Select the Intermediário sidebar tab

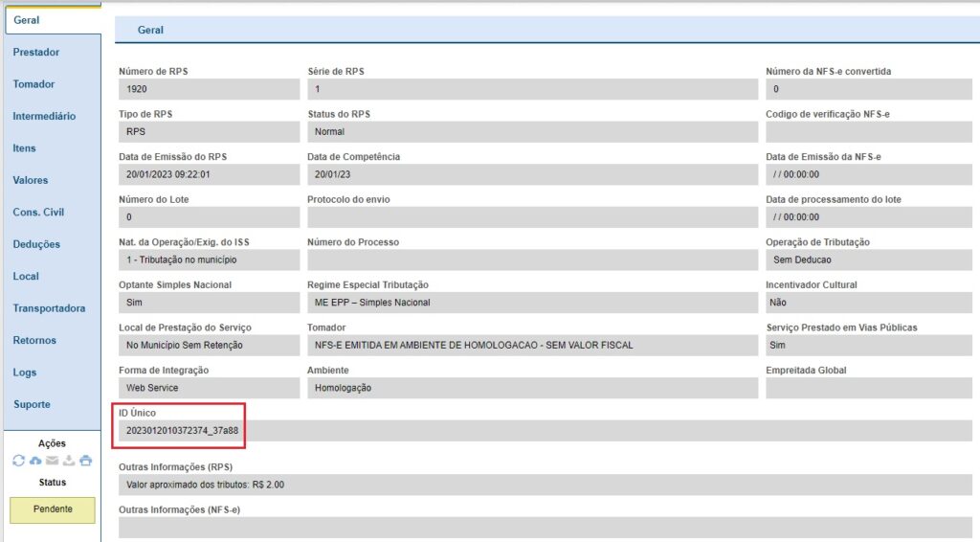(44, 116)
